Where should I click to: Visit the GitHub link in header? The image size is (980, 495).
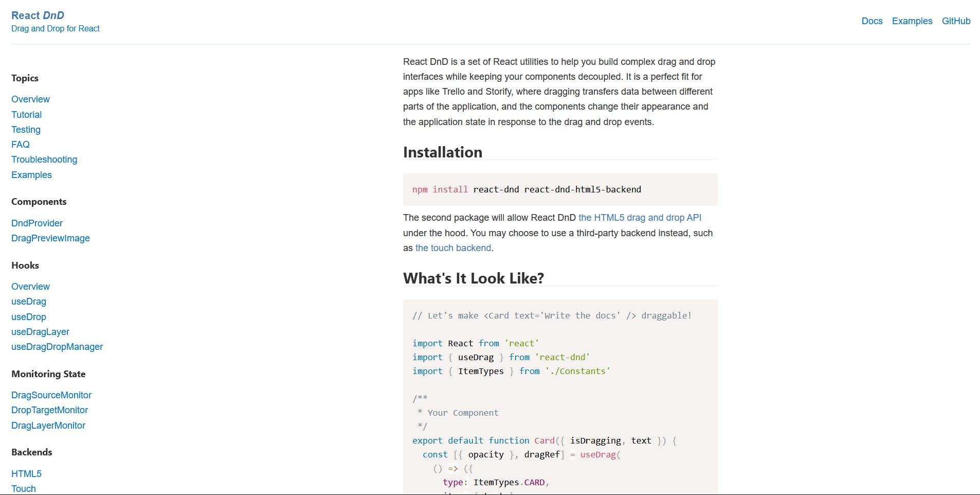[956, 21]
